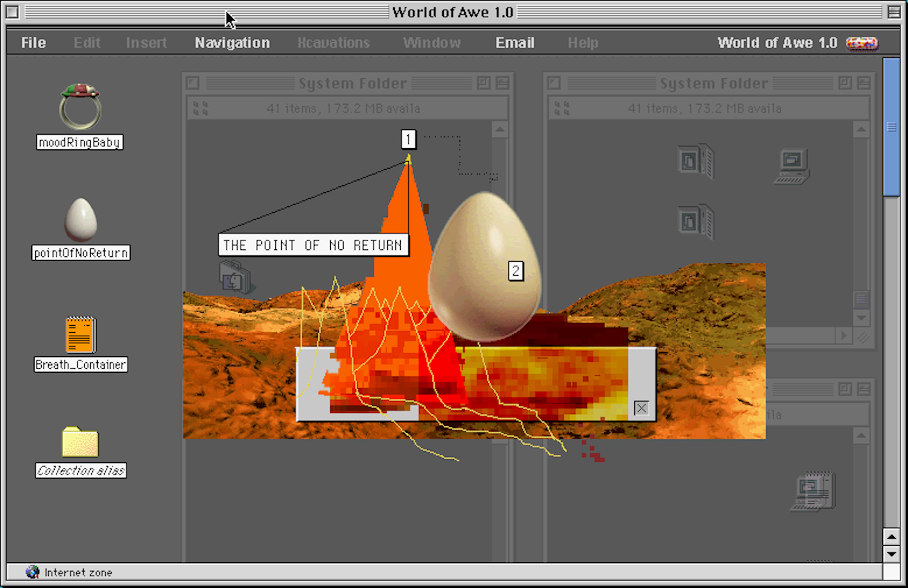Screen dimensions: 908x588
Task: Open the File menu
Action: pos(34,43)
